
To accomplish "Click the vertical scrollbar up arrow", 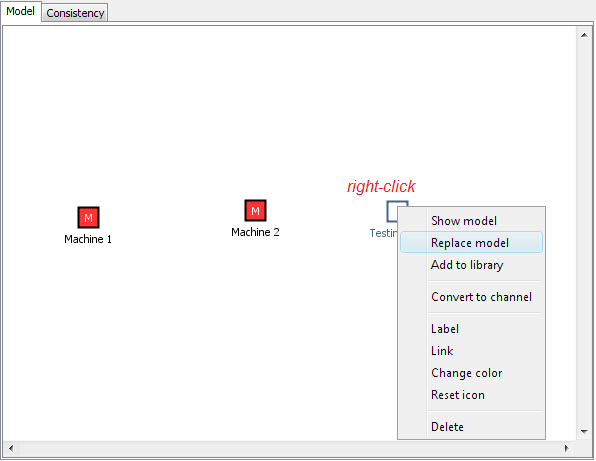I will pos(584,35).
